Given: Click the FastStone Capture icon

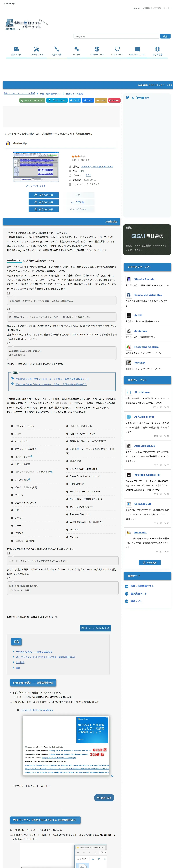Looking at the screenshot, I should pyautogui.click(x=129, y=347).
